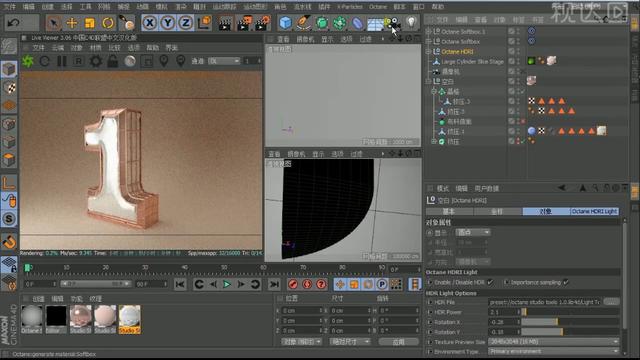Click the clay mode sphere icon
Image resolution: width=640 pixels, height=360 pixels.
click(130, 61)
